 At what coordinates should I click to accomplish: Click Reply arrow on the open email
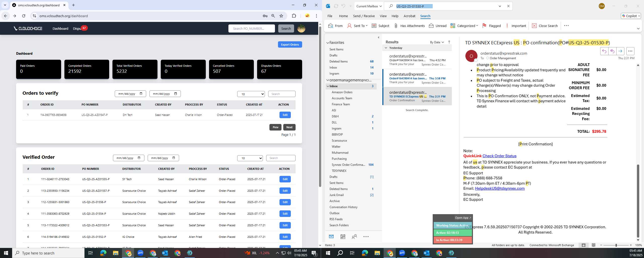tap(604, 51)
